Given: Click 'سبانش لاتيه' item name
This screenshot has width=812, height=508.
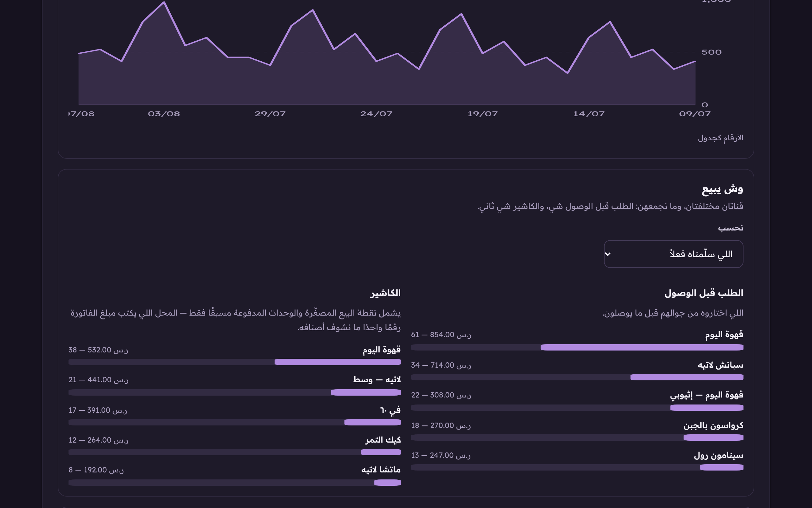Looking at the screenshot, I should click(x=720, y=365).
